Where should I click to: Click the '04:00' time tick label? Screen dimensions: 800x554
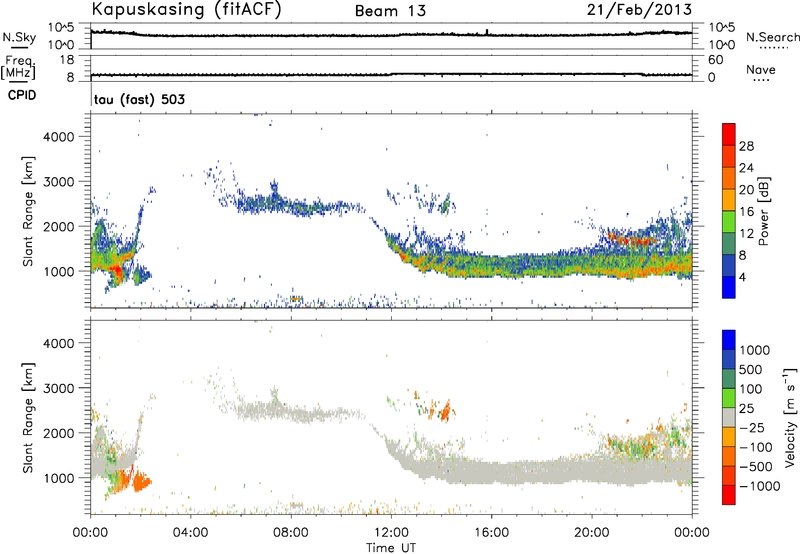click(190, 533)
